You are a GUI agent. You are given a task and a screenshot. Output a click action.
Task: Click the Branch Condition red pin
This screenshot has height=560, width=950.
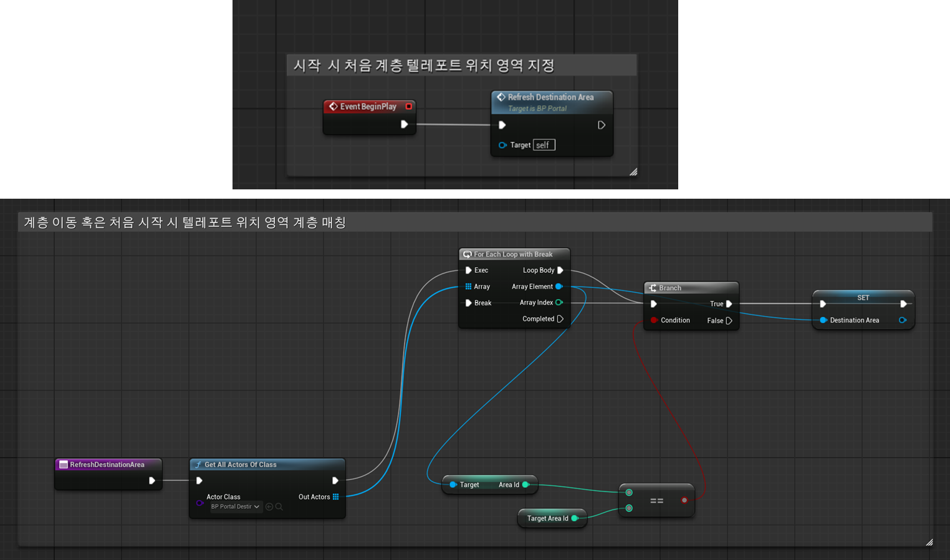pos(653,320)
